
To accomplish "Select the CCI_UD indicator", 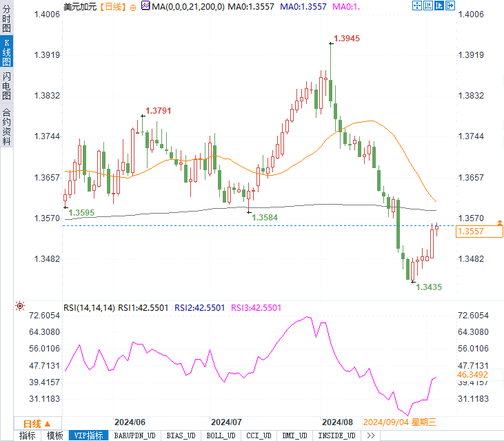I will [259, 435].
